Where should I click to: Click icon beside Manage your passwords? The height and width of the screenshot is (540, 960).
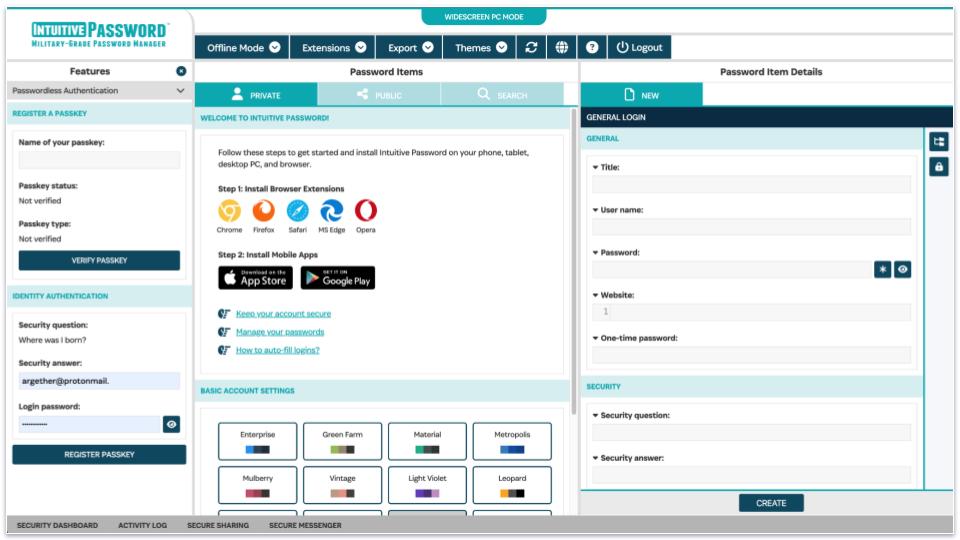pos(224,332)
